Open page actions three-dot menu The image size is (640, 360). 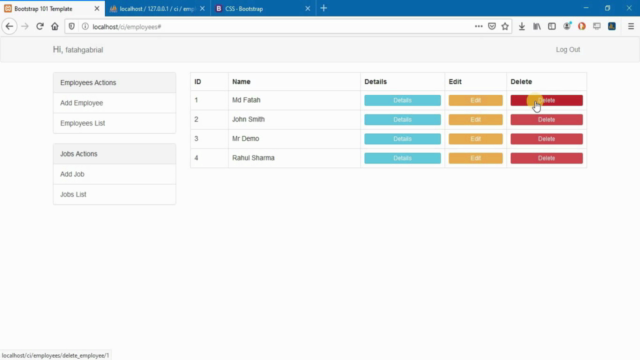pos(479,27)
